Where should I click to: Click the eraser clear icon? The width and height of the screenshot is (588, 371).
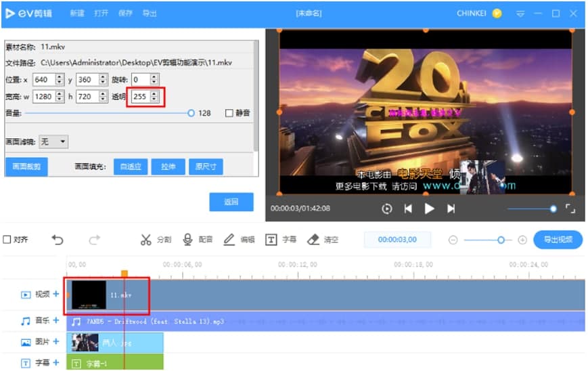click(313, 240)
